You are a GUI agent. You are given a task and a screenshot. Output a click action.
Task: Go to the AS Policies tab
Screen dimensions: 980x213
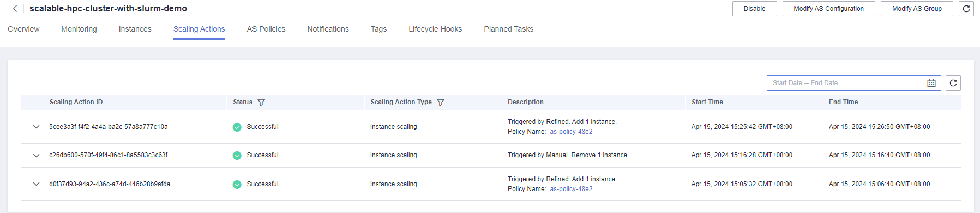(266, 29)
